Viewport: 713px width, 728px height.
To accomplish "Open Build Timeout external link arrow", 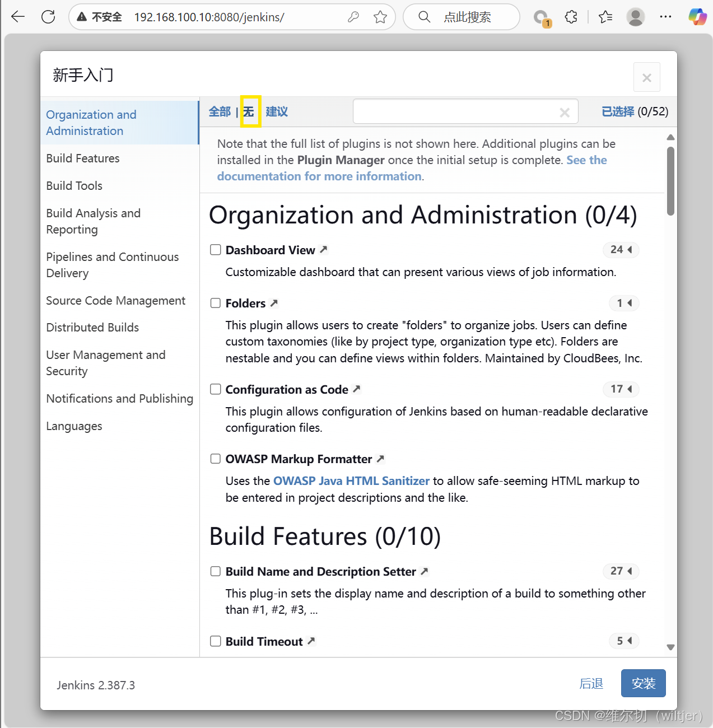I will (311, 641).
